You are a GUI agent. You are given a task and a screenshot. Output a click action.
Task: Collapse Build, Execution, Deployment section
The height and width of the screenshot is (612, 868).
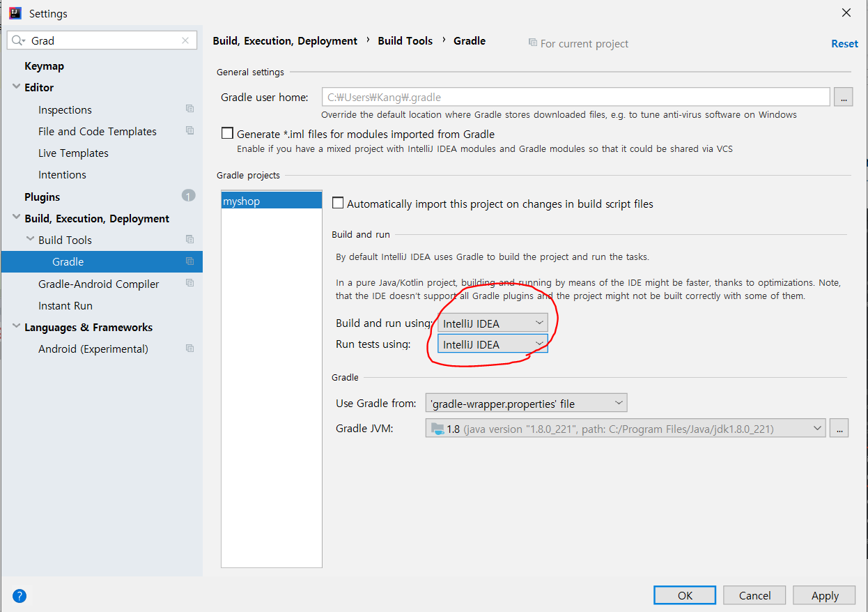click(x=16, y=217)
